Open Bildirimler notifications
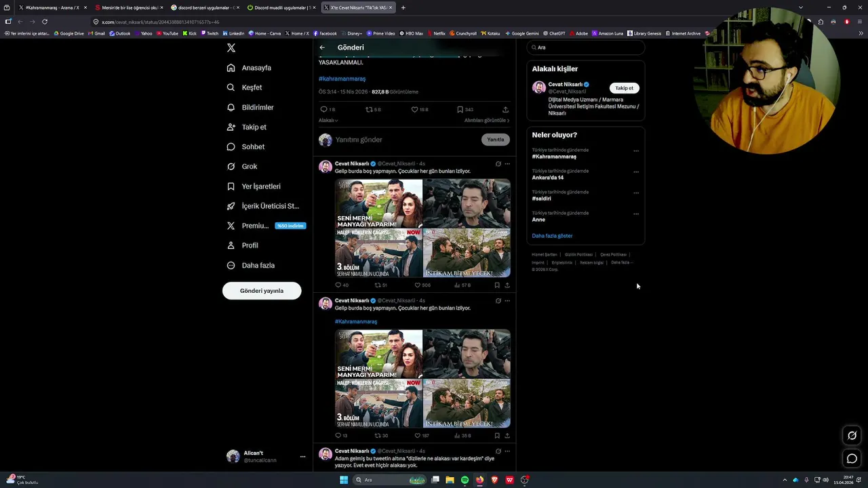The height and width of the screenshot is (488, 868). click(x=250, y=107)
